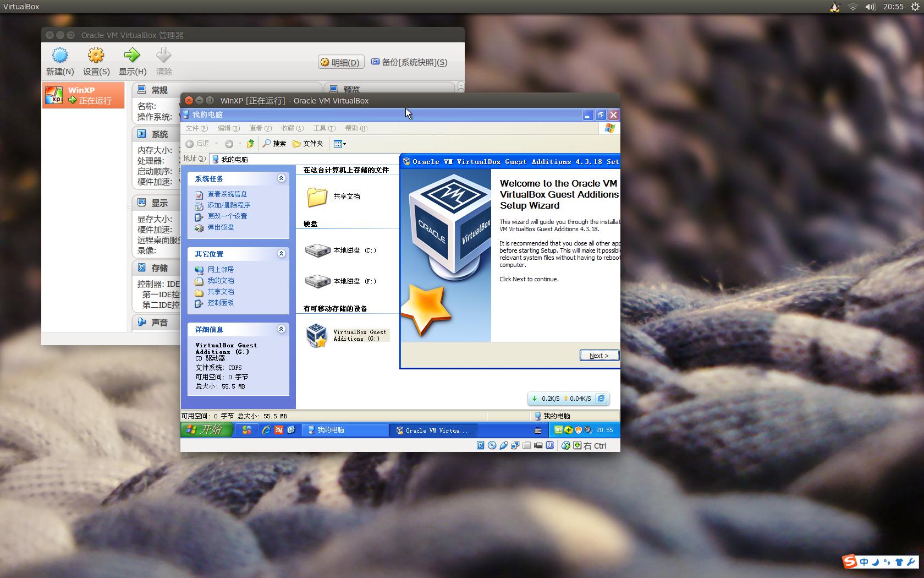The image size is (924, 578).
Task: Click the 搜索 (Search) toolbar button in Explorer
Action: coord(275,143)
